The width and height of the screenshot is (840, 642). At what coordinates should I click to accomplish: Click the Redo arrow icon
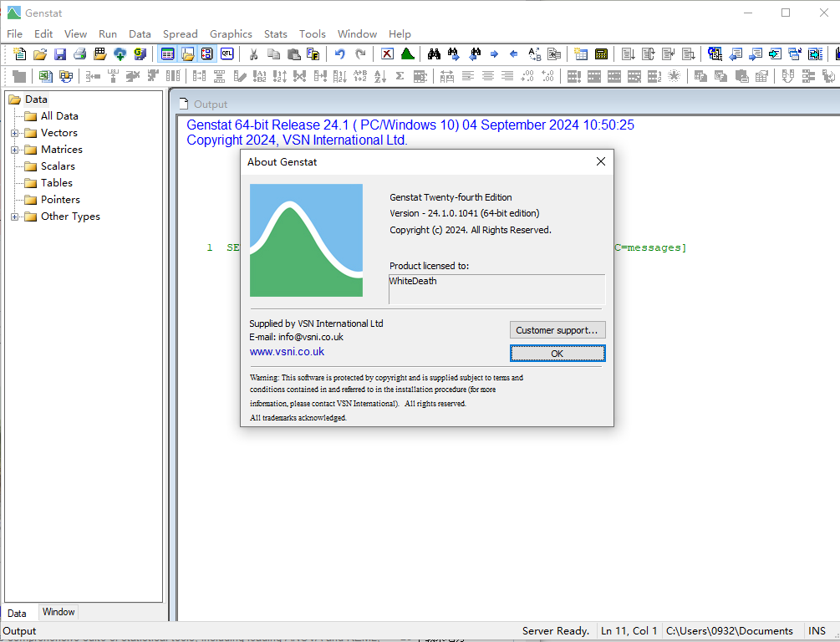(x=360, y=54)
